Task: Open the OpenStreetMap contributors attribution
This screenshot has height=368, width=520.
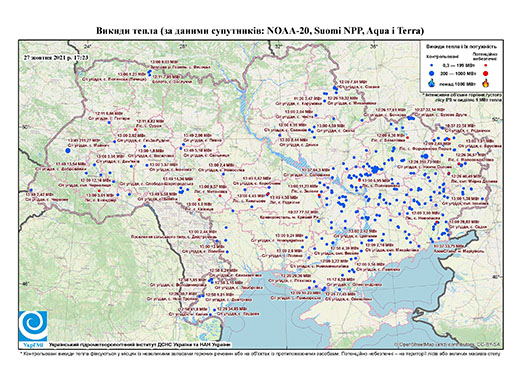Action: (x=447, y=344)
